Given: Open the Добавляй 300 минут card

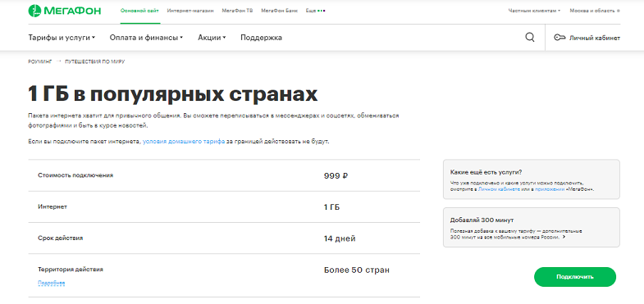Looking at the screenshot, I should pyautogui.click(x=532, y=227).
